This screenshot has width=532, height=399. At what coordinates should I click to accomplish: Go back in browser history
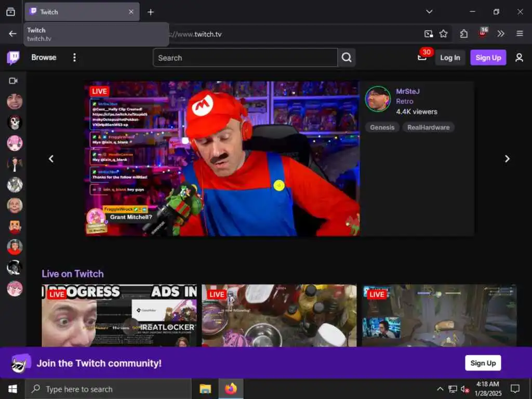[x=12, y=34]
